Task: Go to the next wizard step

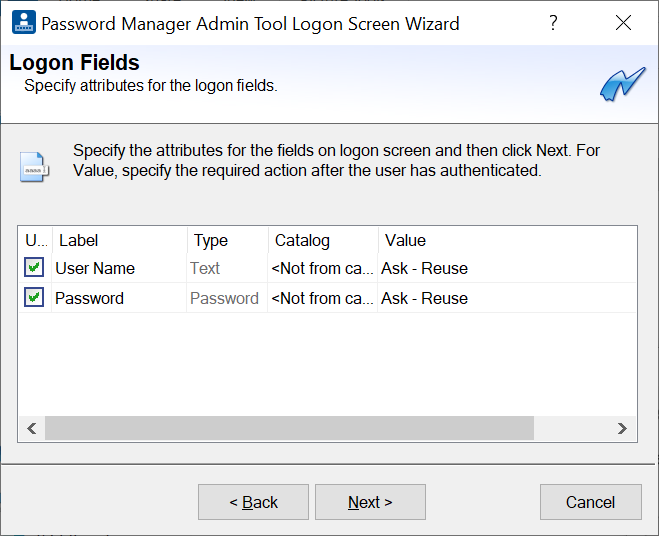Action: [370, 502]
